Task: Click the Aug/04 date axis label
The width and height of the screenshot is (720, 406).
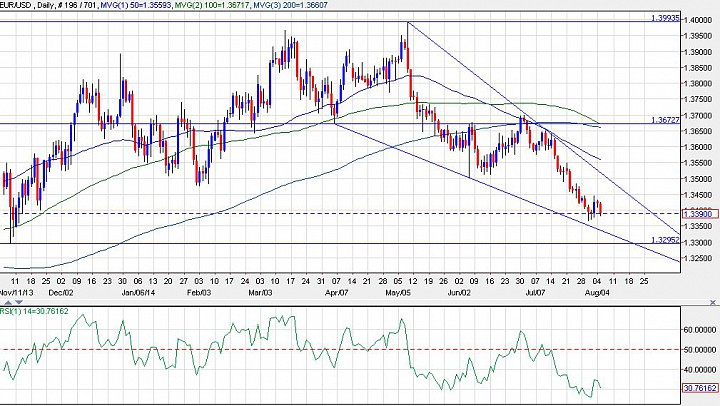Action: point(597,293)
